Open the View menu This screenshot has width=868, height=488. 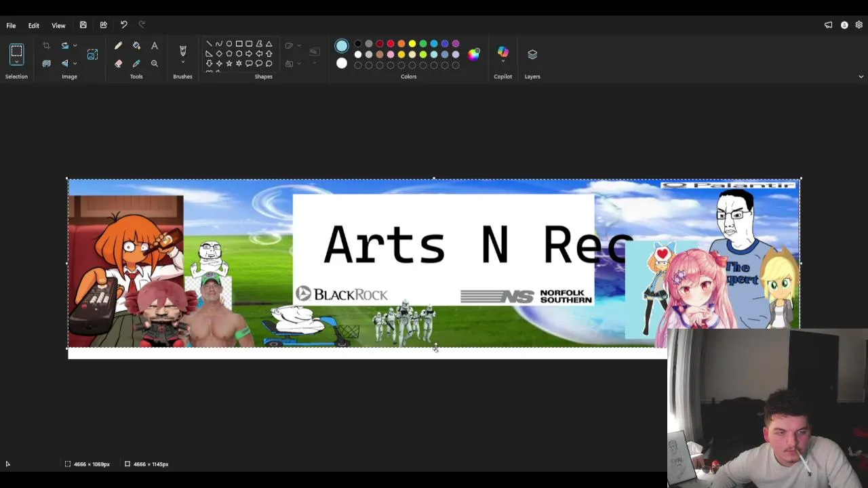(58, 26)
